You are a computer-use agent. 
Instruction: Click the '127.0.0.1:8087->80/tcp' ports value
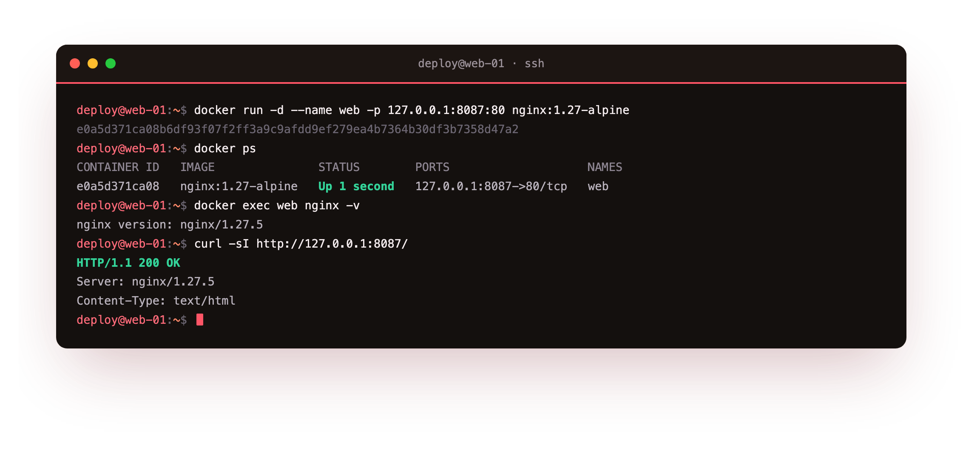491,186
